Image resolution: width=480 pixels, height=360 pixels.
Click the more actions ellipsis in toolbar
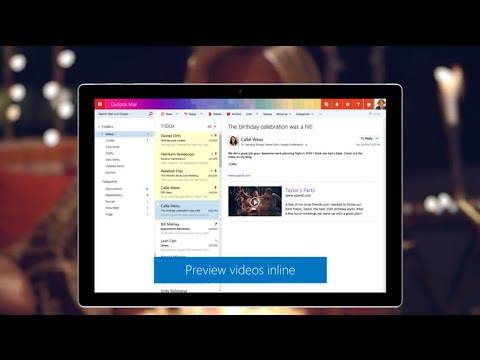click(x=320, y=114)
